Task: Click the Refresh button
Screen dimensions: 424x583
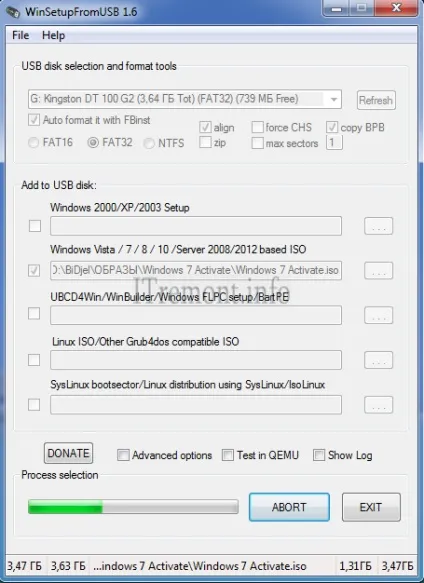Action: (x=376, y=100)
